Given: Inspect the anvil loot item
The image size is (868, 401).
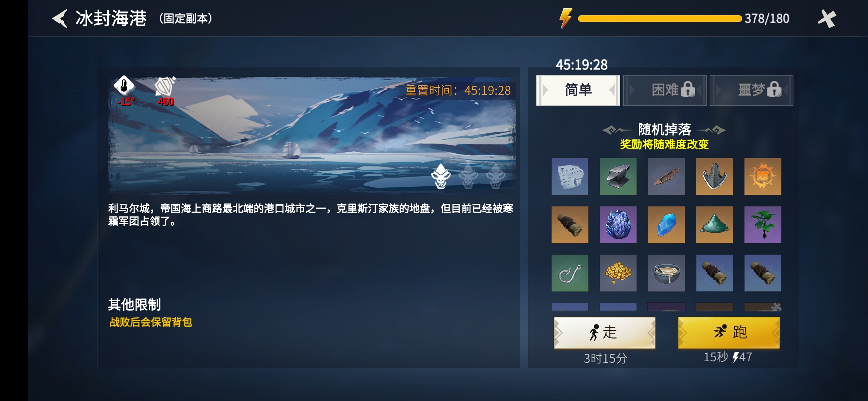Looking at the screenshot, I should pyautogui.click(x=618, y=176).
